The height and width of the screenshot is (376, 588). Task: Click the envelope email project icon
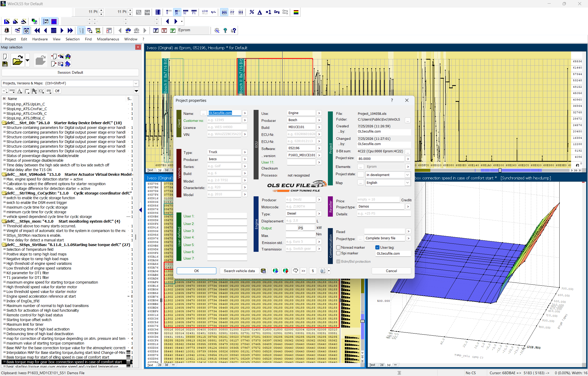61,64
